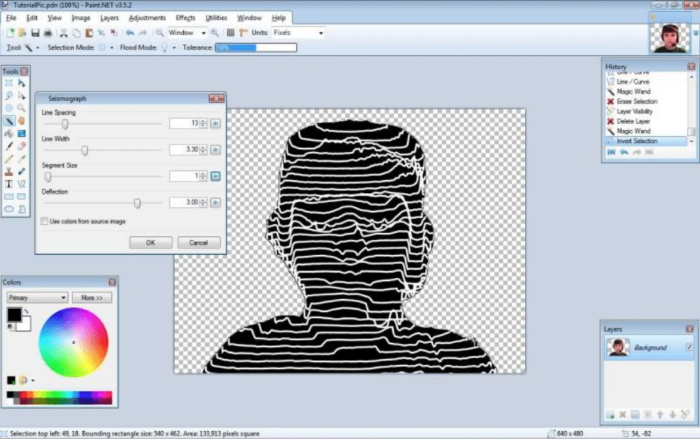Click the Paste clipboard icon
The height and width of the screenshot is (439, 700).
point(89,33)
